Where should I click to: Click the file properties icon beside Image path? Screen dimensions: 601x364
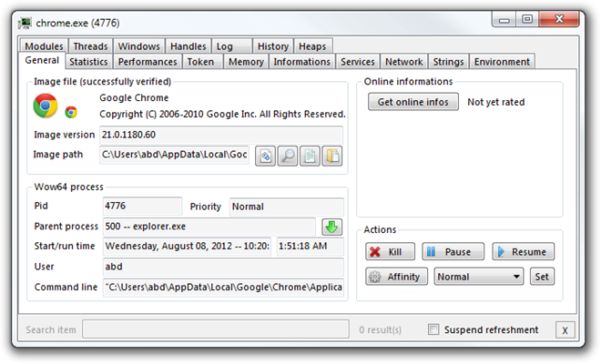pyautogui.click(x=265, y=156)
